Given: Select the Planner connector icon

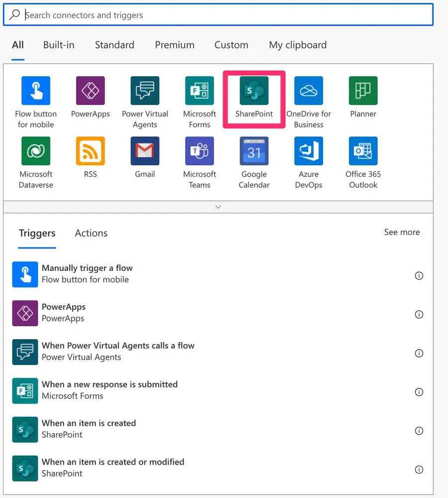Looking at the screenshot, I should pyautogui.click(x=363, y=91).
